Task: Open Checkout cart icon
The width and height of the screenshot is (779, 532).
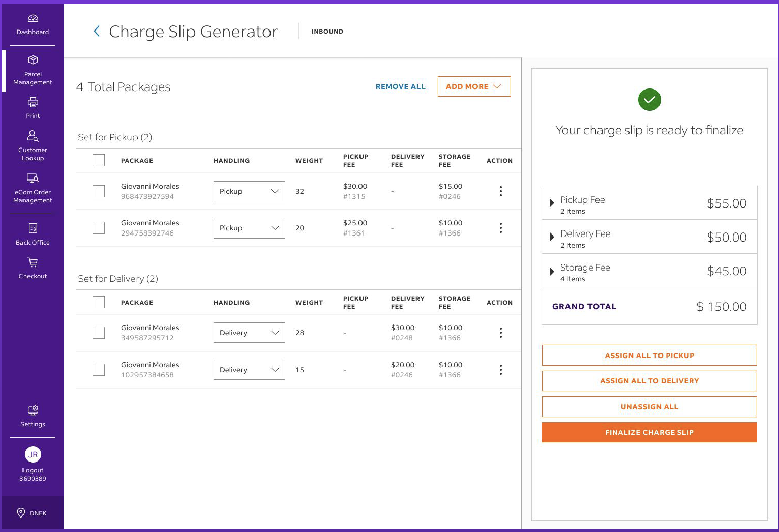Action: point(33,263)
